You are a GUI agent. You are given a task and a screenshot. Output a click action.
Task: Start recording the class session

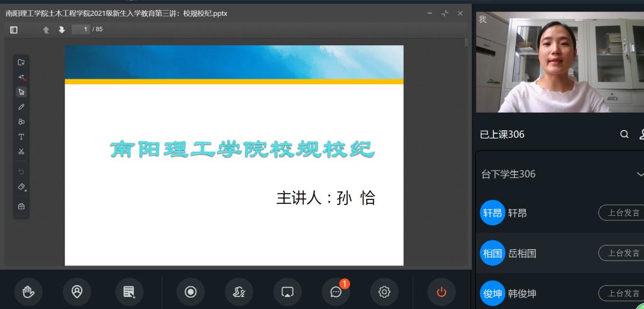click(x=190, y=291)
